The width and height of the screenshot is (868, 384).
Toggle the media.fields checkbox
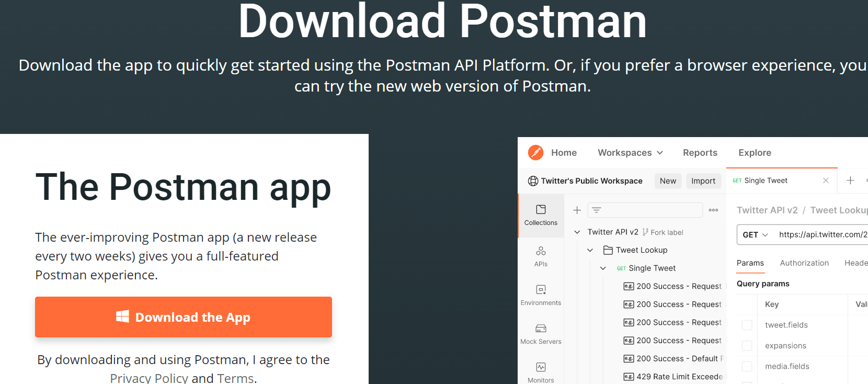point(747,366)
